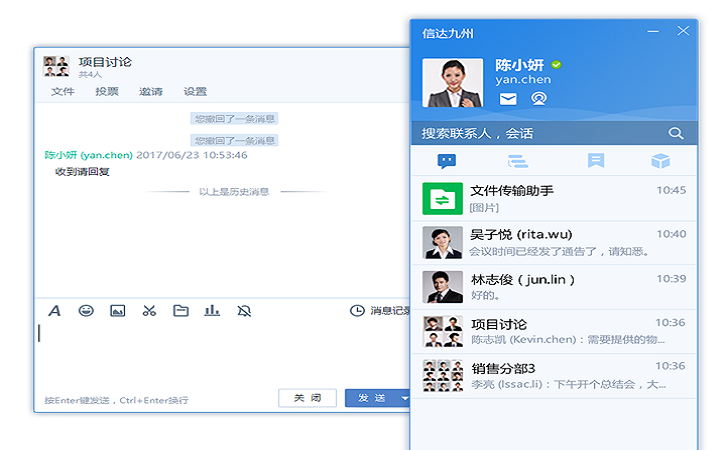726x450 pixels.
Task: Expand the send button dropdown arrow
Action: point(404,398)
